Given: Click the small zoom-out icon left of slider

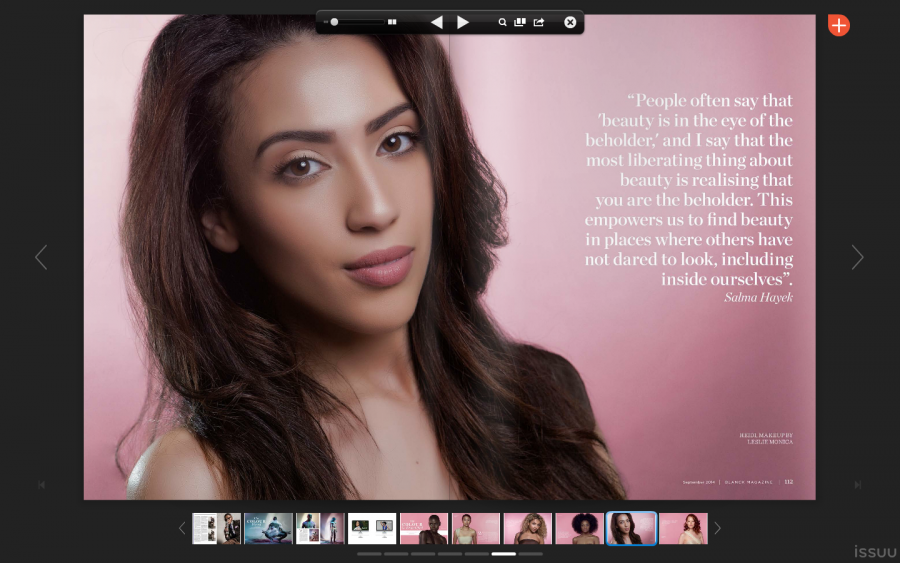Looking at the screenshot, I should 325,22.
